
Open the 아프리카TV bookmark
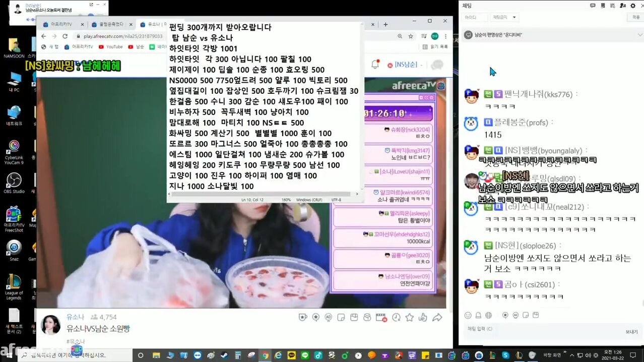click(x=79, y=47)
